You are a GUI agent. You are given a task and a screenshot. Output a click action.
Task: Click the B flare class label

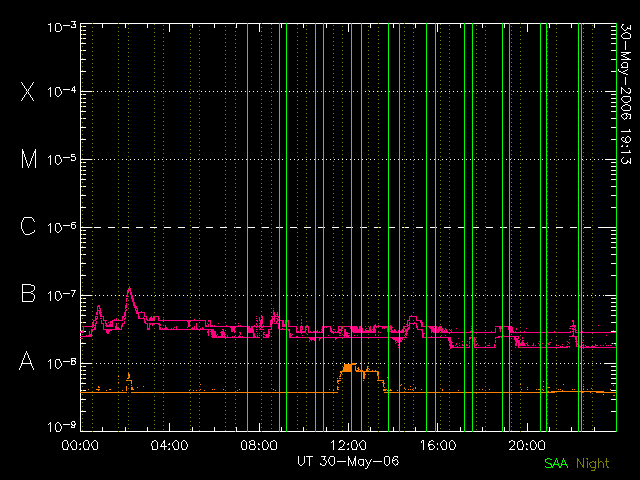pyautogui.click(x=28, y=293)
